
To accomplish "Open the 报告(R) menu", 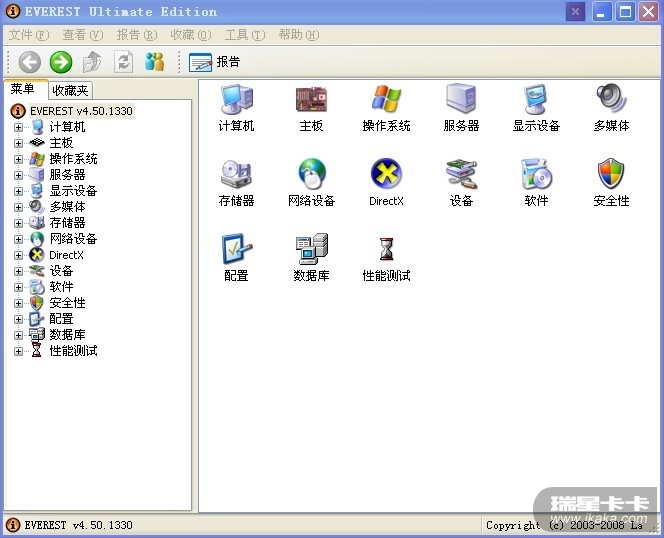I will click(137, 35).
